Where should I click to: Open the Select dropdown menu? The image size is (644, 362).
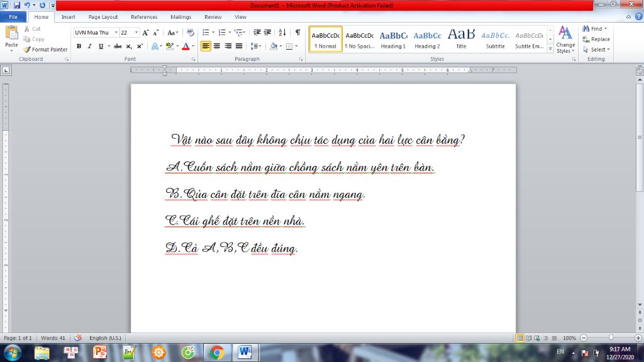[x=596, y=50]
